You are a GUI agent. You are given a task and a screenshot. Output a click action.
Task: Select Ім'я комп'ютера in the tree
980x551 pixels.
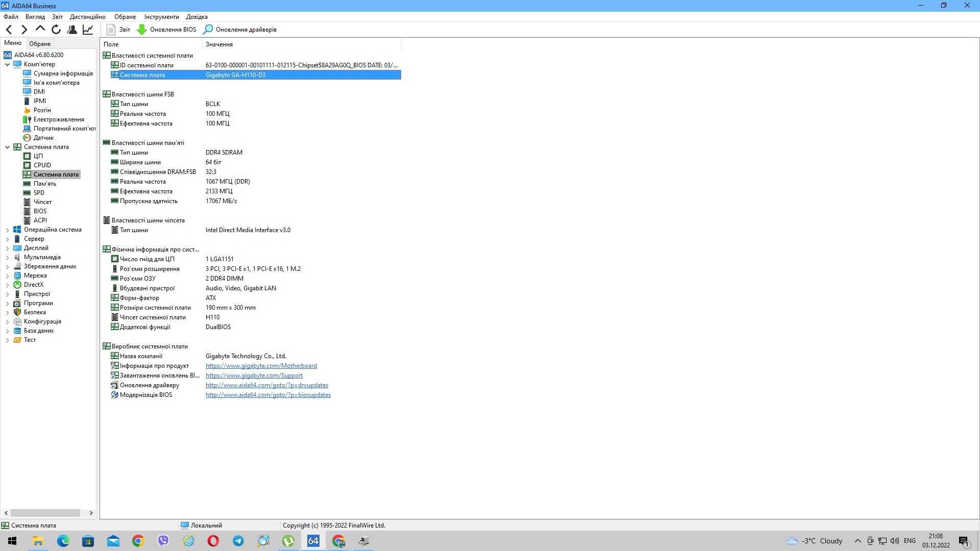[x=56, y=83]
